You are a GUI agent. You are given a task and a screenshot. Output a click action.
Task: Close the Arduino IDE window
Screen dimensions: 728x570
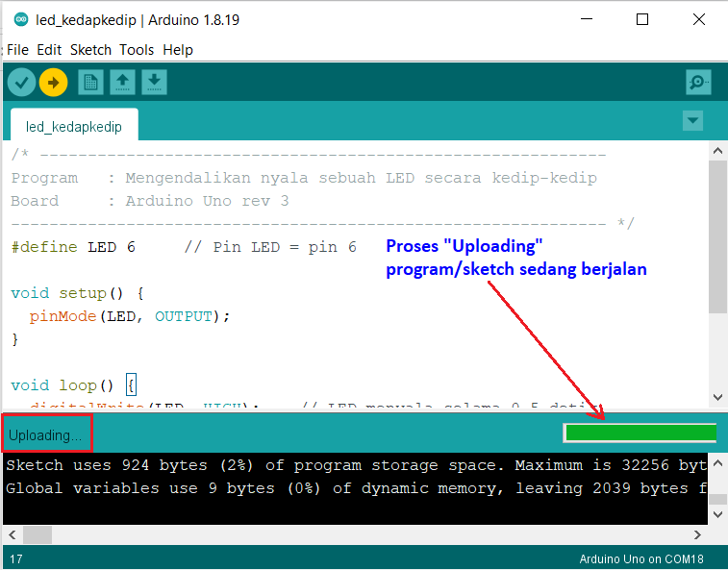pos(699,19)
